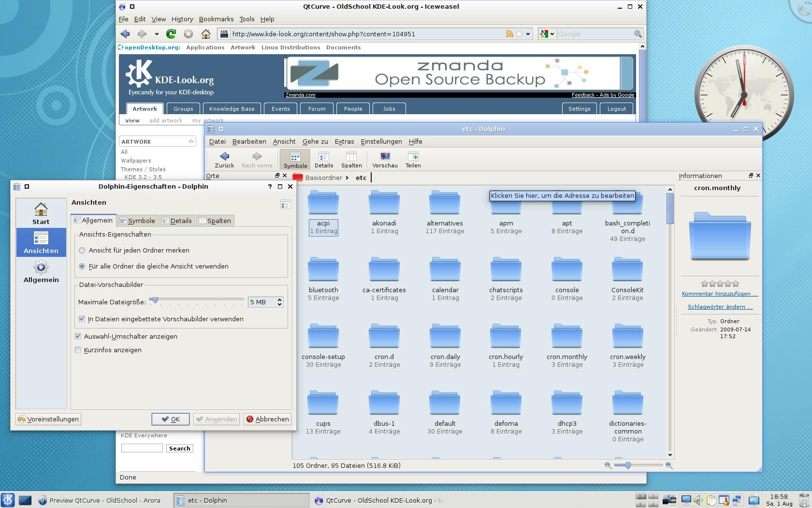Select Symbole view mode in Dolphin toolbar
Image resolution: width=812 pixels, height=508 pixels.
[295, 159]
